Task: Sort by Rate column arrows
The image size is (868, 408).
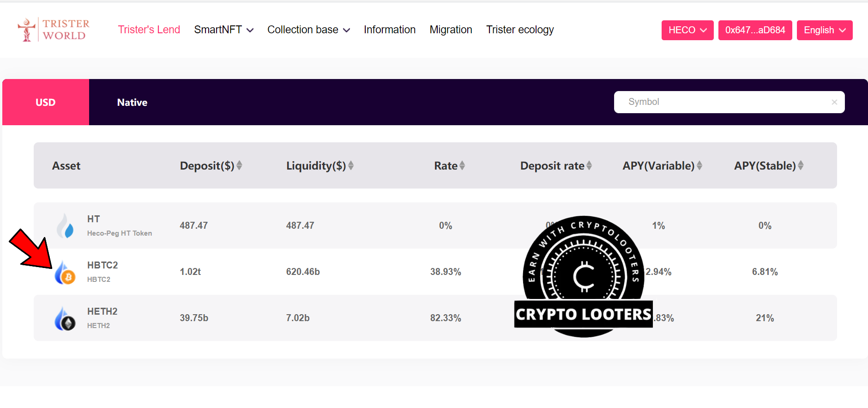Action: click(462, 165)
